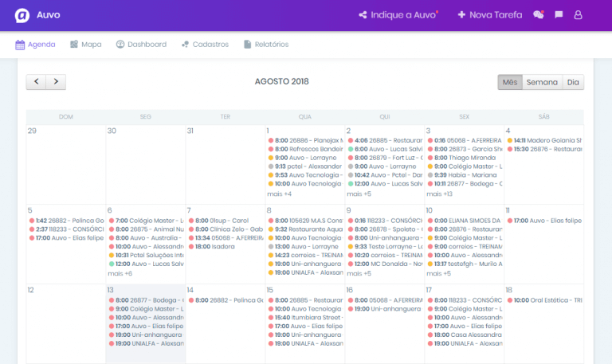Open 10:31 Pctel Soluções event
The height and width of the screenshot is (364, 612).
tap(146, 255)
